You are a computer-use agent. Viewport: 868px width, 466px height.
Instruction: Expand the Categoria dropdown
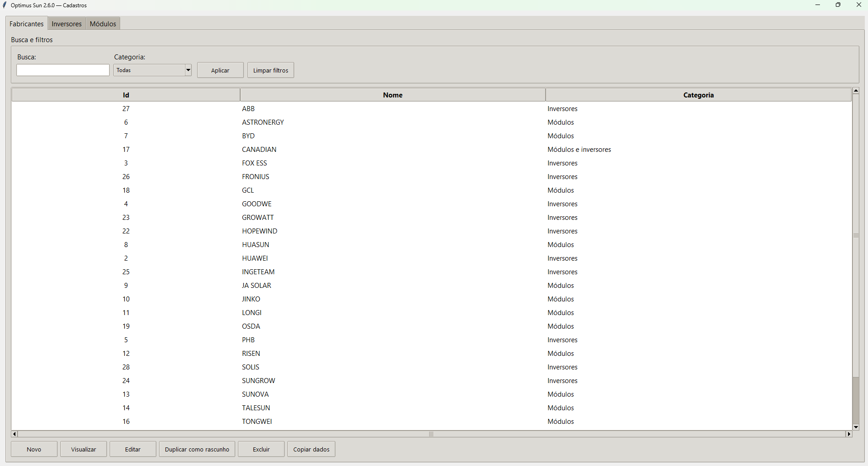pyautogui.click(x=188, y=70)
